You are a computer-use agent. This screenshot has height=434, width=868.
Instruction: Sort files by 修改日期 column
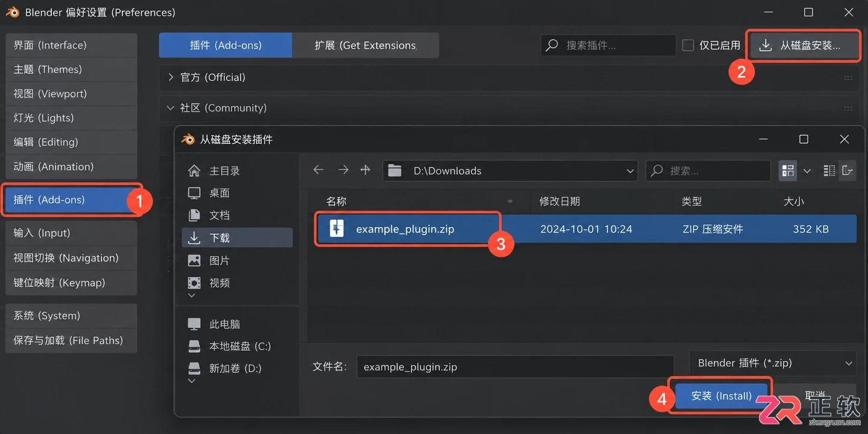coord(559,201)
